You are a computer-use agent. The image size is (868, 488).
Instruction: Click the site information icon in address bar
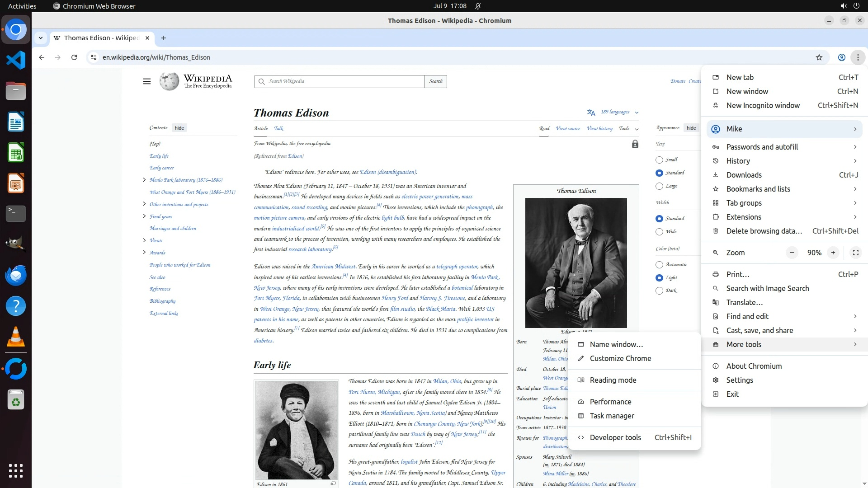point(94,57)
